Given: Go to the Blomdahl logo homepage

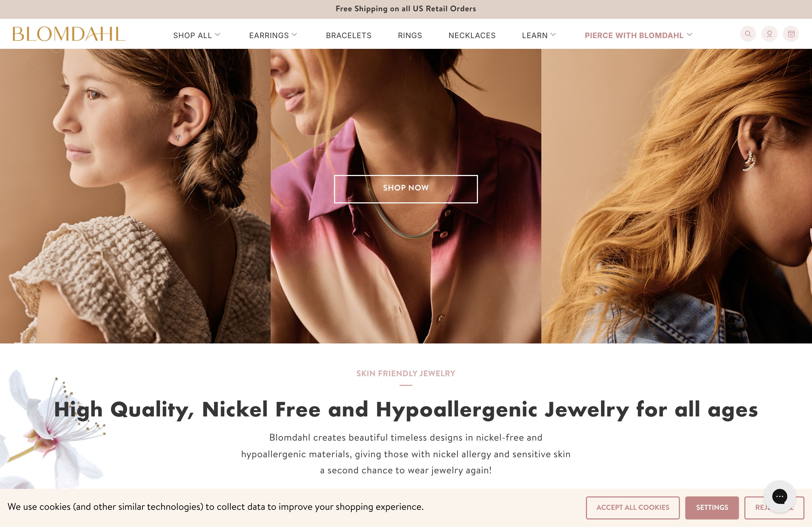Looking at the screenshot, I should pos(69,34).
